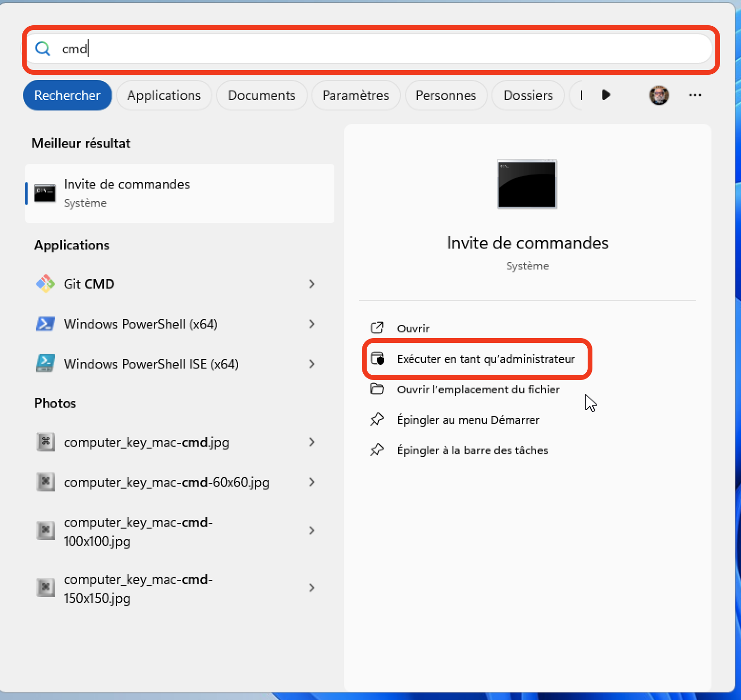Click the Ouvrir open icon
Viewport: 741px width, 700px height.
click(377, 328)
